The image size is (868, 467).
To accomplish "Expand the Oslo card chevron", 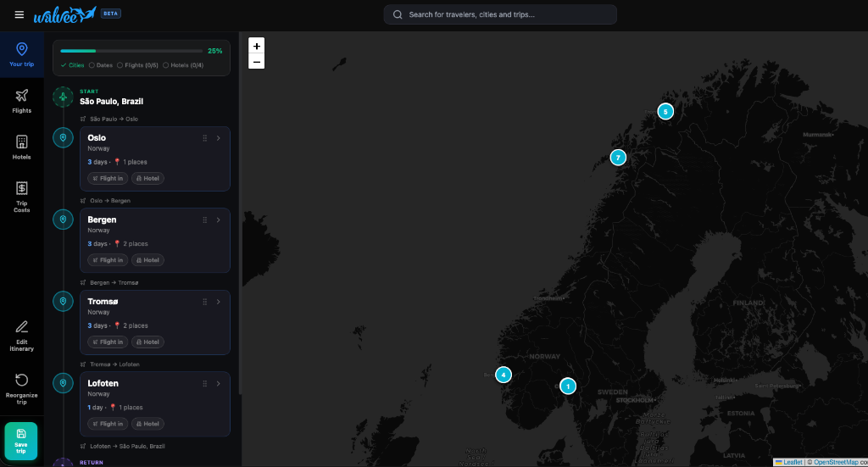I will click(219, 138).
